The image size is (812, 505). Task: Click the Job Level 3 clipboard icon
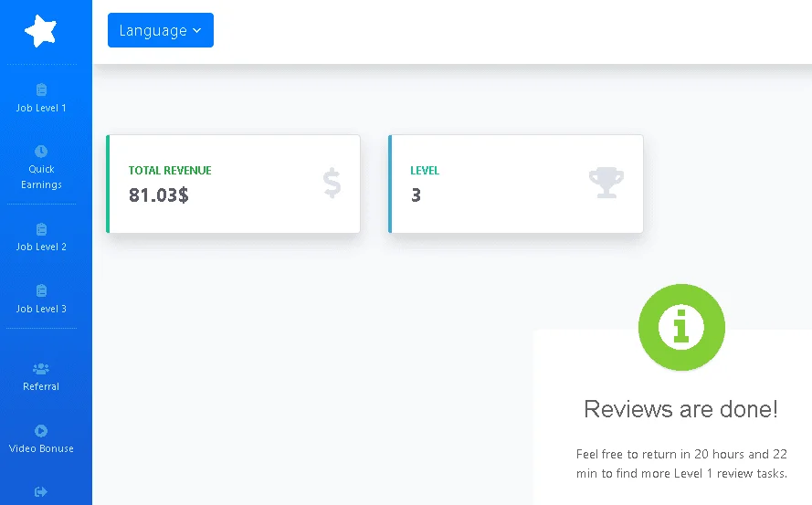(41, 290)
